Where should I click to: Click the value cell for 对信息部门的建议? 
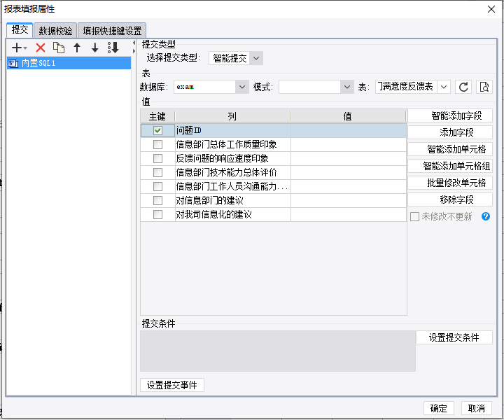(x=349, y=200)
